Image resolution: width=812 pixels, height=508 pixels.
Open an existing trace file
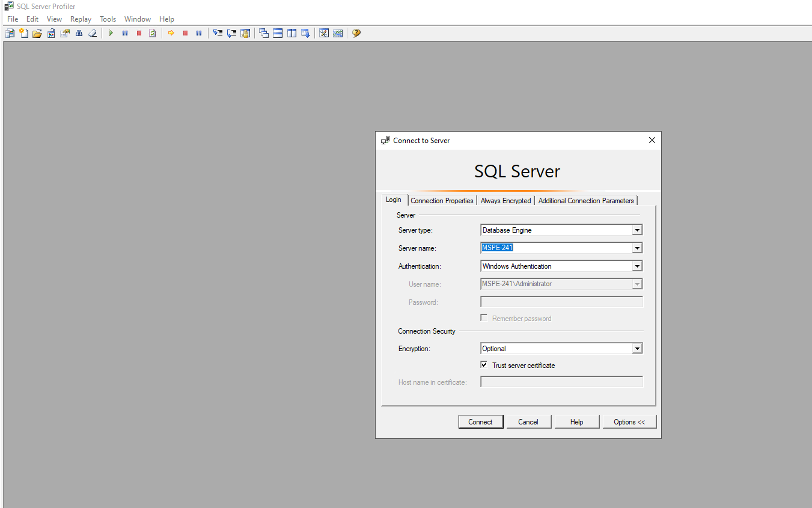coord(37,33)
